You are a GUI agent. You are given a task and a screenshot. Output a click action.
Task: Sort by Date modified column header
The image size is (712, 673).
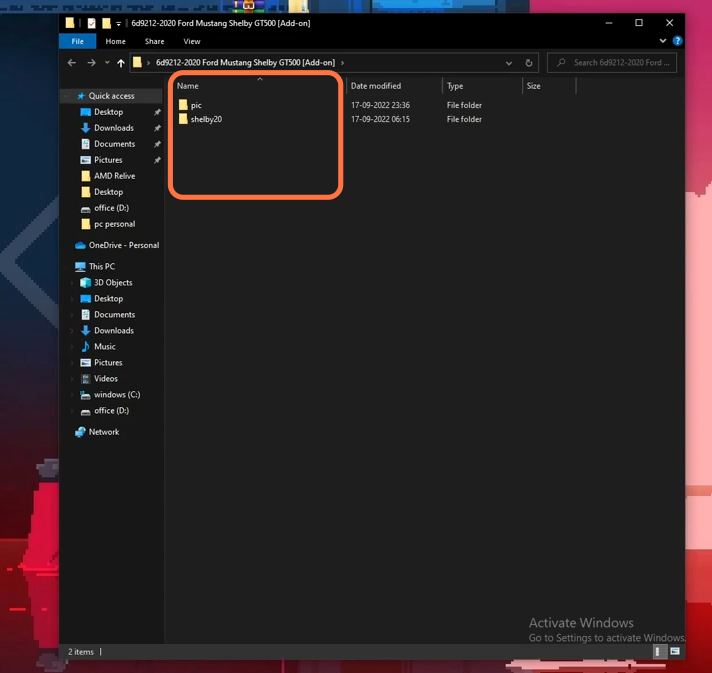click(376, 86)
